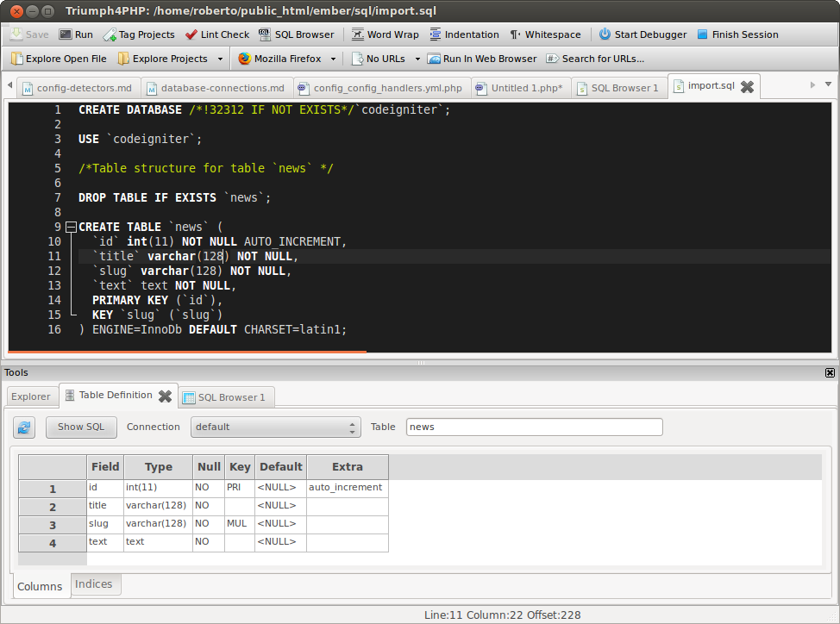Select row 3 header in table
Image resolution: width=840 pixels, height=624 pixels.
pos(53,525)
